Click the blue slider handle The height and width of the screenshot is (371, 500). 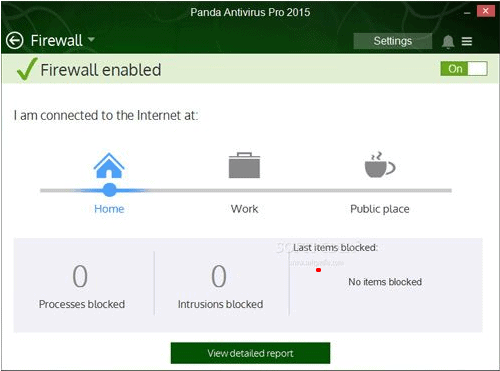click(110, 190)
